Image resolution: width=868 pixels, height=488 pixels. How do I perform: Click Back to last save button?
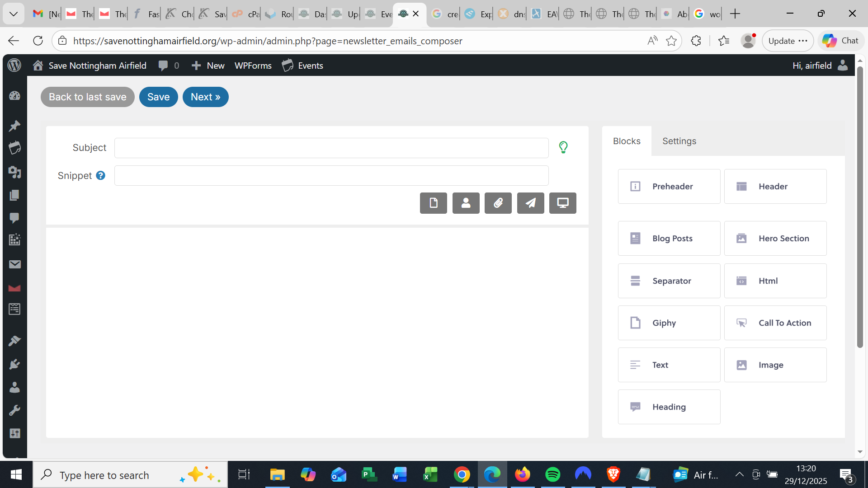(x=87, y=97)
